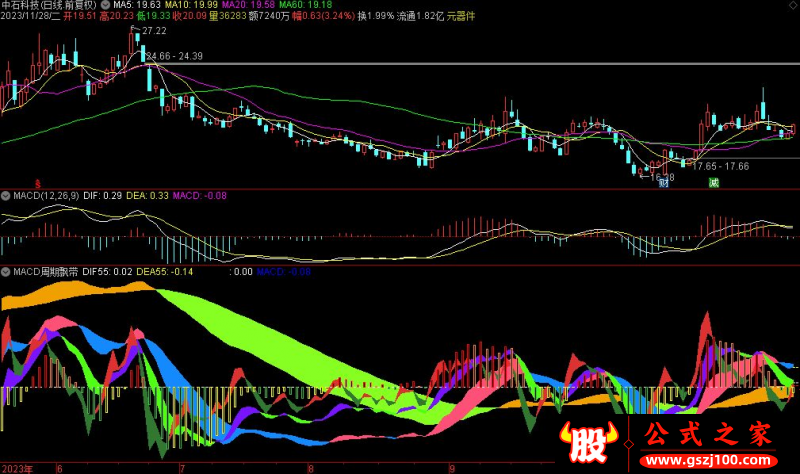Click the red $ marker below the candlesticks
This screenshot has height=474, width=800.
39,182
